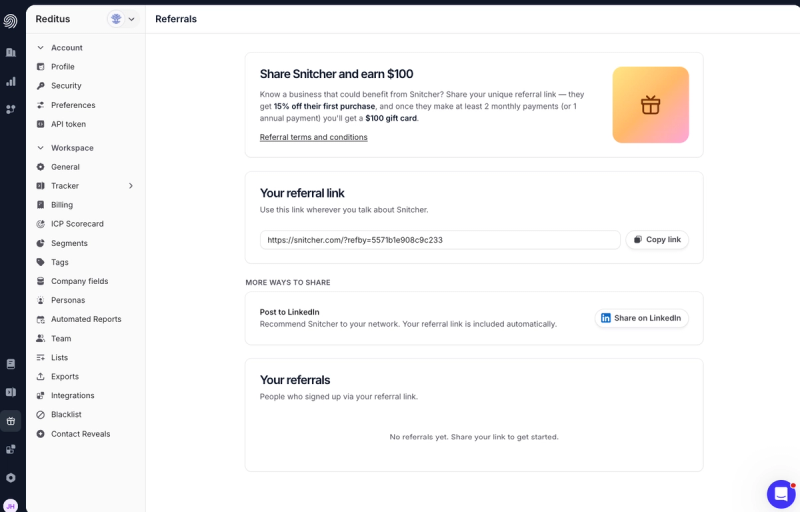Click the JH user avatar
The height and width of the screenshot is (512, 800).
(10, 505)
